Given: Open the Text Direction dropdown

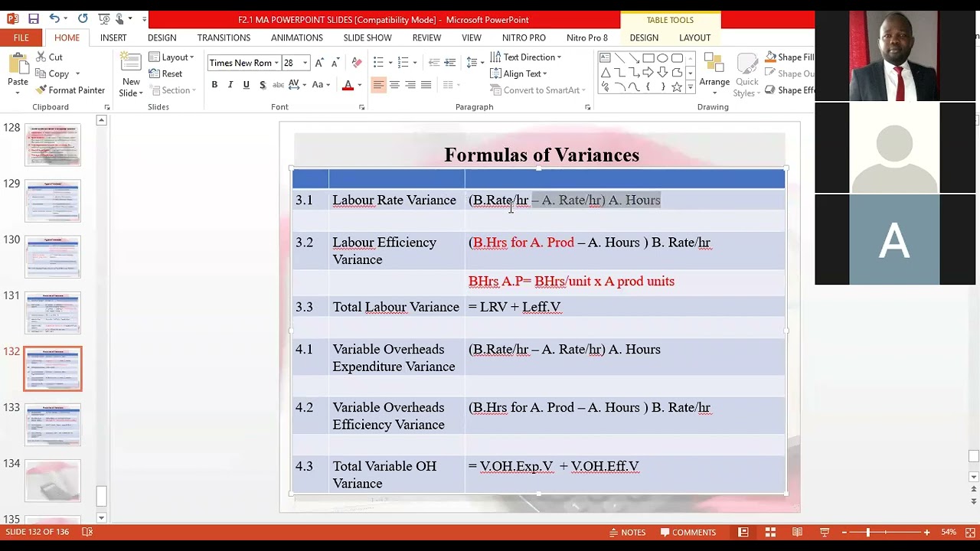Looking at the screenshot, I should coord(526,57).
